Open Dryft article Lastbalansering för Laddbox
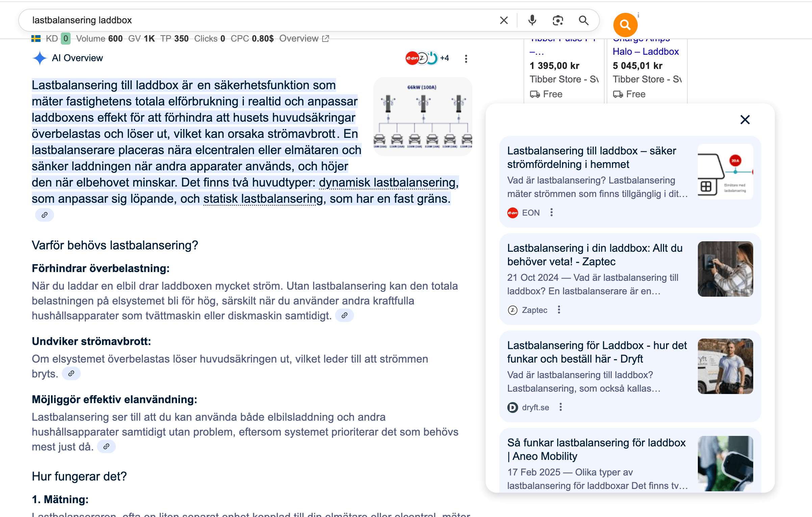The height and width of the screenshot is (517, 812). (597, 352)
